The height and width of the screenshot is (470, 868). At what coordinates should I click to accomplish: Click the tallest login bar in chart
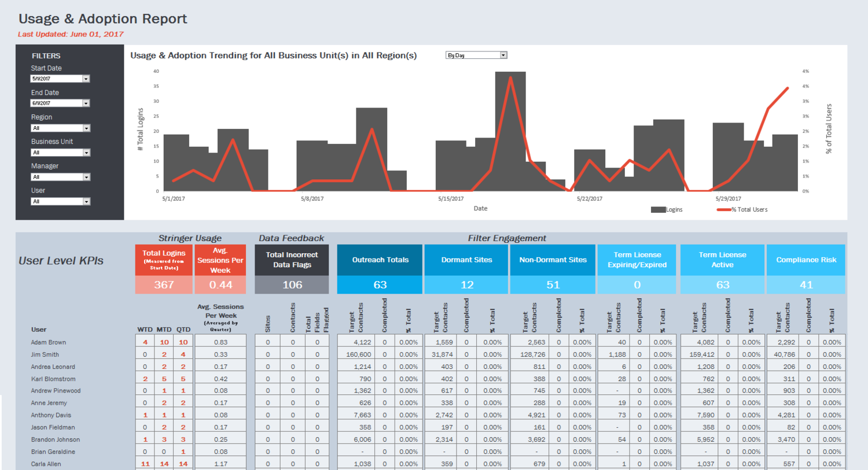(510, 133)
